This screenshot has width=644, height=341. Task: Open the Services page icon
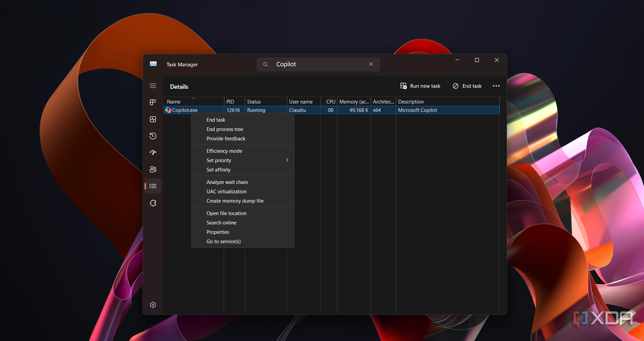pos(153,203)
